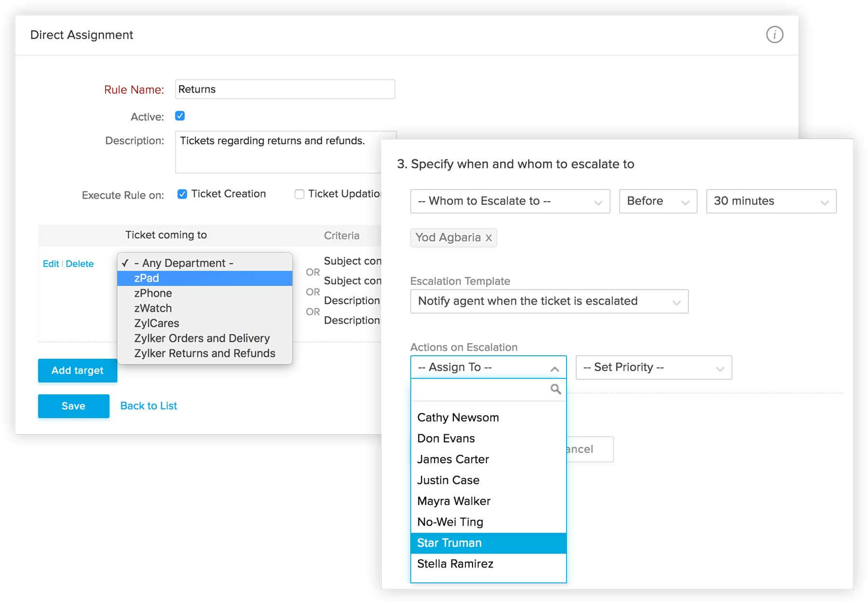Image resolution: width=868 pixels, height=604 pixels.
Task: Open the Escalation Template dropdown
Action: [x=549, y=301]
